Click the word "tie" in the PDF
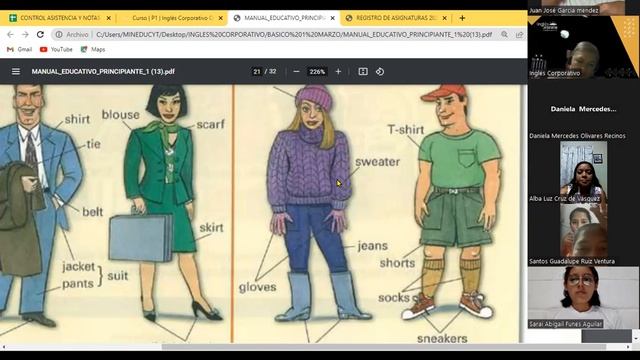 click(x=93, y=144)
